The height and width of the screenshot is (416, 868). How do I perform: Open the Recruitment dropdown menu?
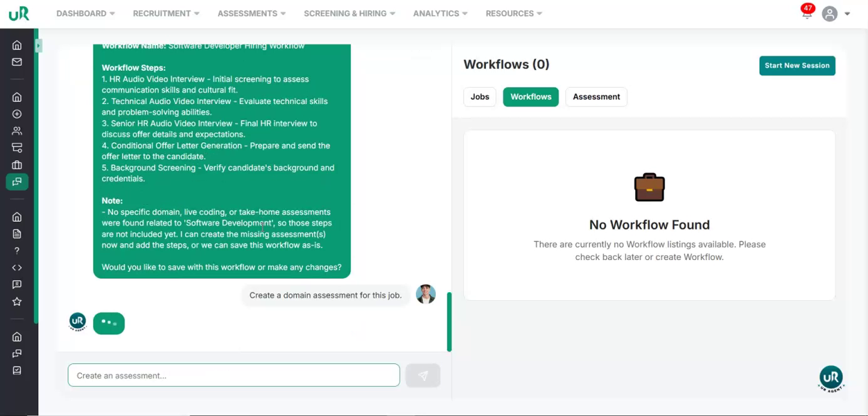pos(166,13)
